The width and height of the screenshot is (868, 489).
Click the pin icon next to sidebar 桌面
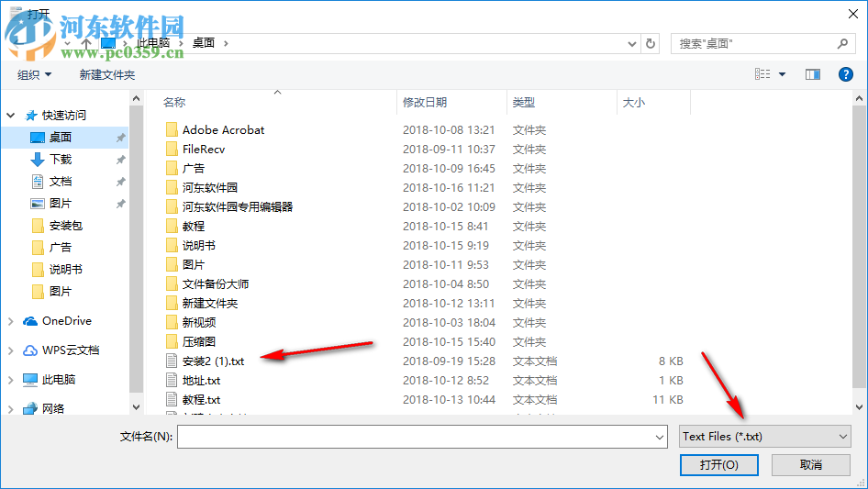click(120, 138)
